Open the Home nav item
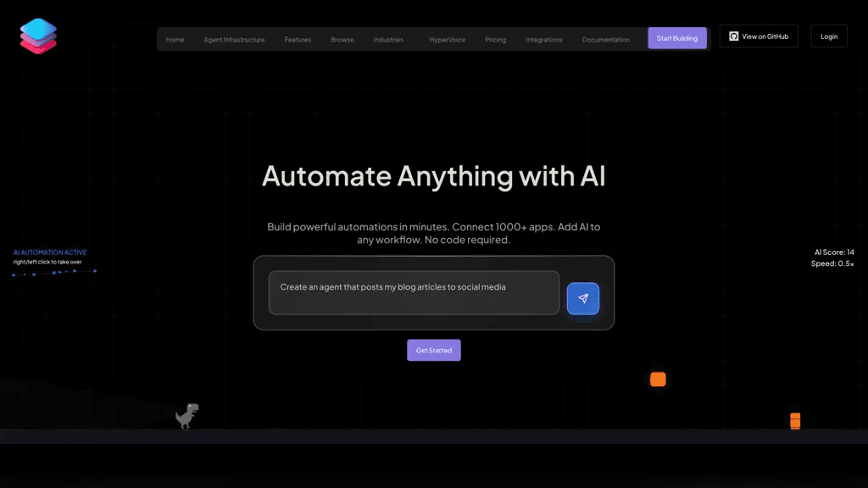This screenshot has width=868, height=488. (x=175, y=40)
